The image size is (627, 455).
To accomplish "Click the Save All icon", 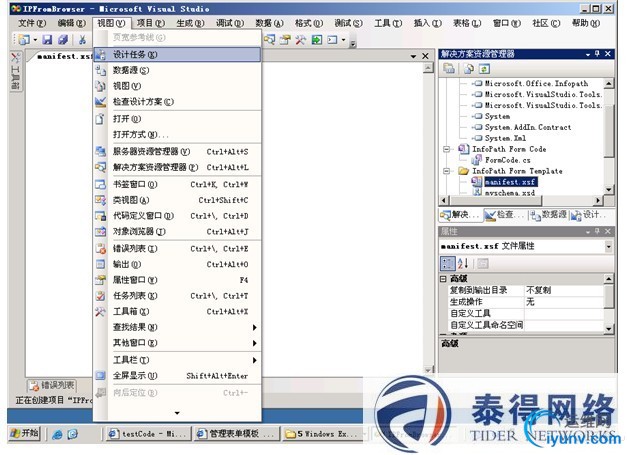I will pos(63,39).
